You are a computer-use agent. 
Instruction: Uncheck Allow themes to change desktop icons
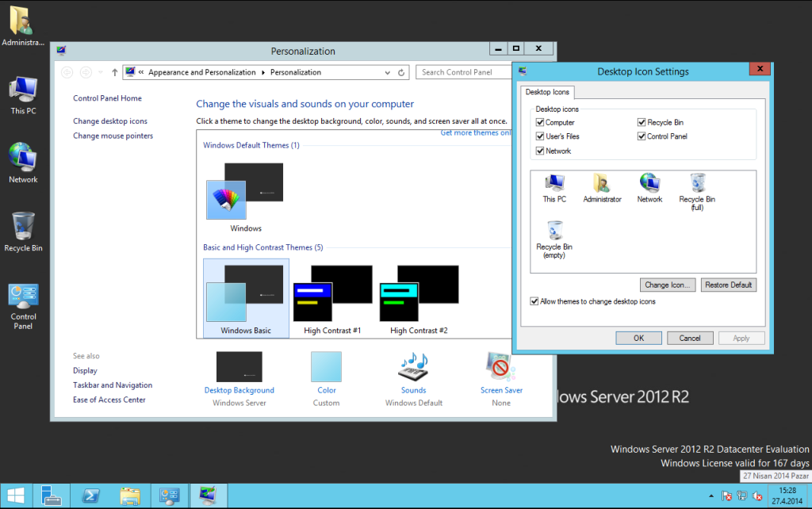coord(534,301)
